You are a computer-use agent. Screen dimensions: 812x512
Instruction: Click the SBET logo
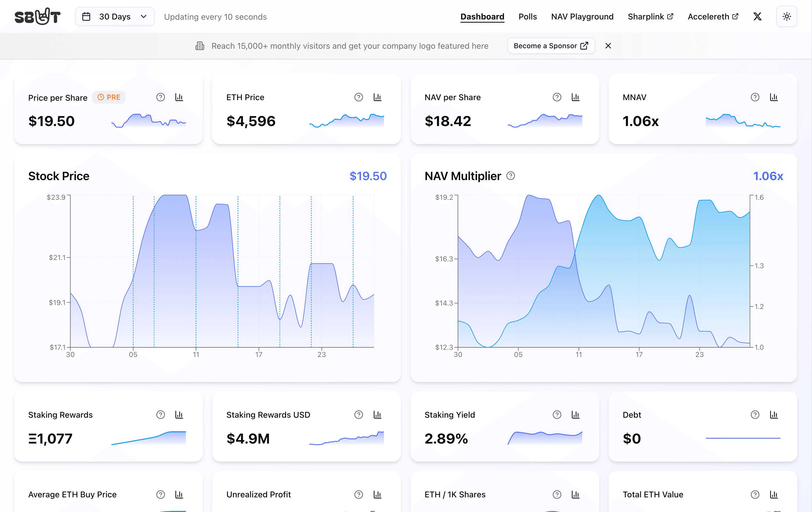click(37, 17)
